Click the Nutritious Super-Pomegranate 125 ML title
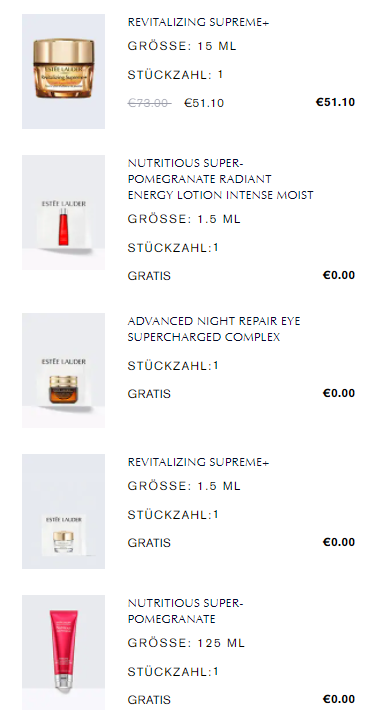The width and height of the screenshot is (372, 727). pos(186,611)
